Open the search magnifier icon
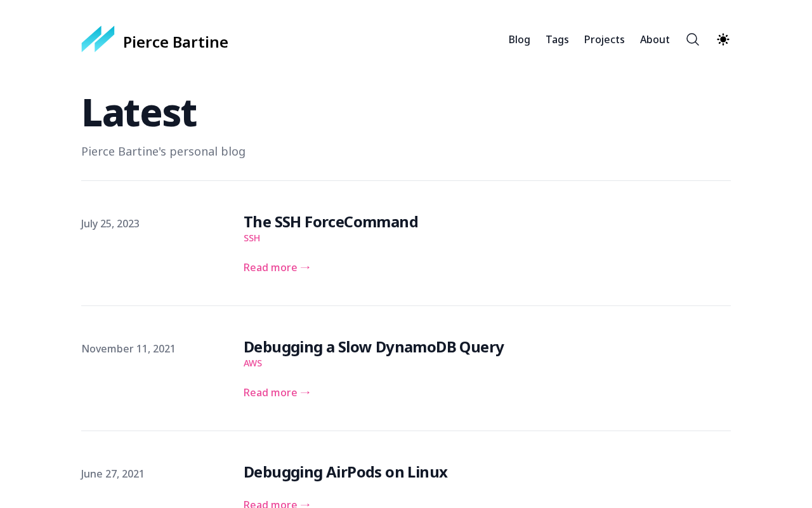Viewport: 812px width, 508px height. pyautogui.click(x=693, y=39)
